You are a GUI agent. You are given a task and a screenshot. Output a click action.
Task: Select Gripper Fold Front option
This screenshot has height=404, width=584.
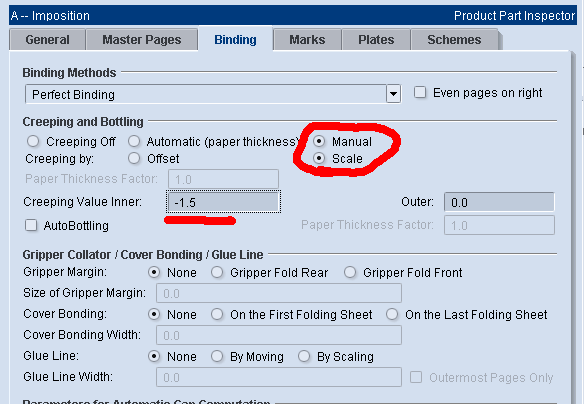click(350, 273)
